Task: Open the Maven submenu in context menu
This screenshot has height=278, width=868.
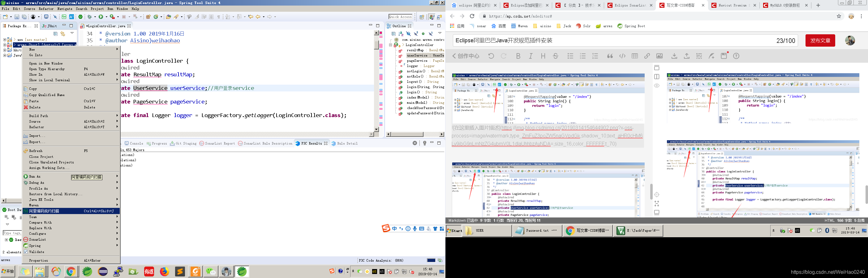Action: coord(71,205)
